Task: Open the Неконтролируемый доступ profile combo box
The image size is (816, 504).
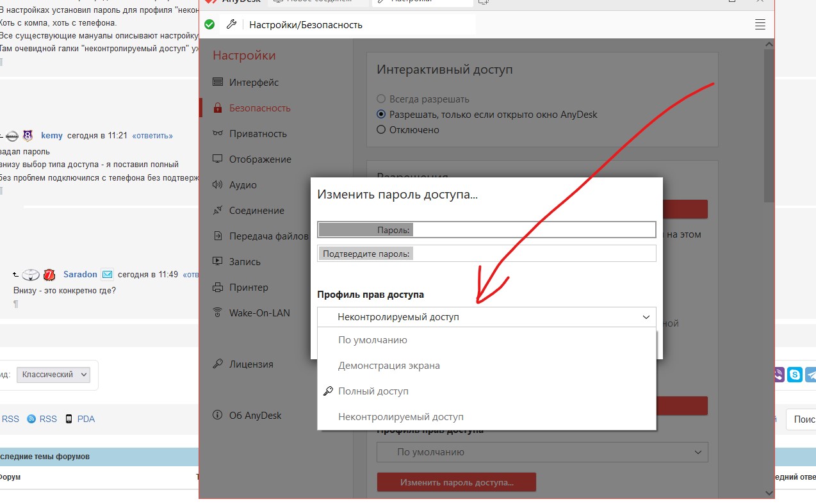Action: click(x=487, y=317)
